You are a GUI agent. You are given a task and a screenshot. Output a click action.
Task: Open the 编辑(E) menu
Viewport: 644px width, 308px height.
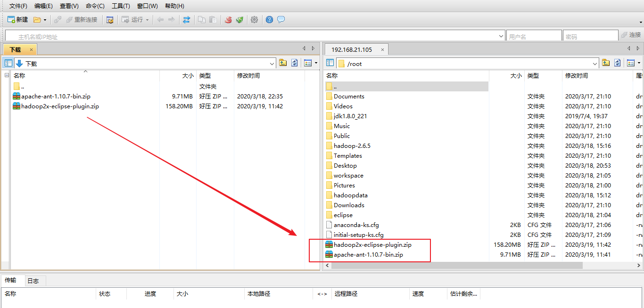tap(43, 6)
